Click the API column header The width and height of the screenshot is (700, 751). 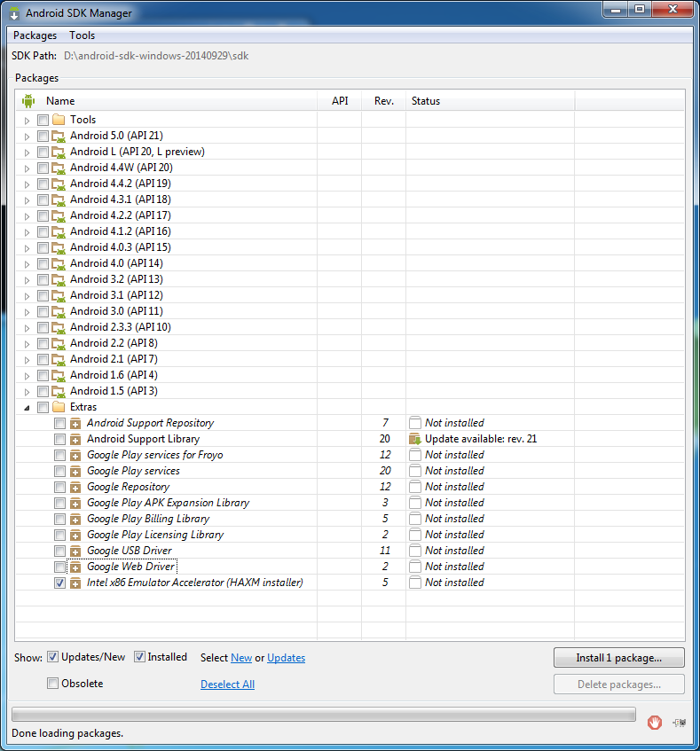click(340, 101)
